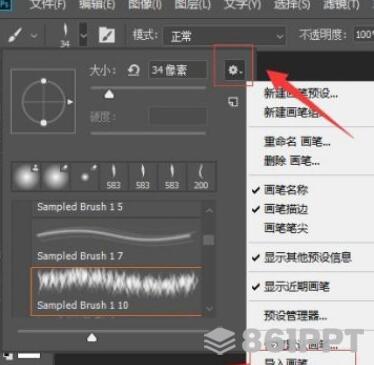
Task: Reset brush size with the undo arrow icon
Action: click(x=134, y=70)
